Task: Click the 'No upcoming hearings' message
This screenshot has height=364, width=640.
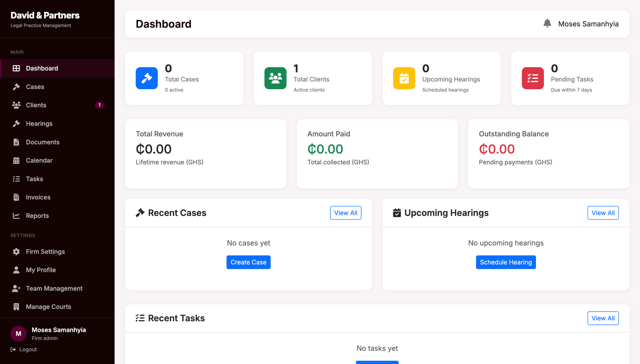Action: 506,243
